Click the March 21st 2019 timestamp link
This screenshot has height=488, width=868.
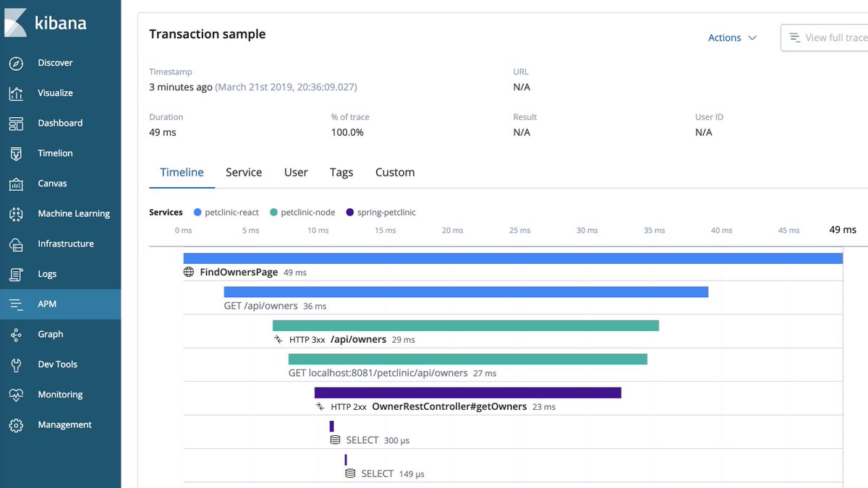point(288,86)
